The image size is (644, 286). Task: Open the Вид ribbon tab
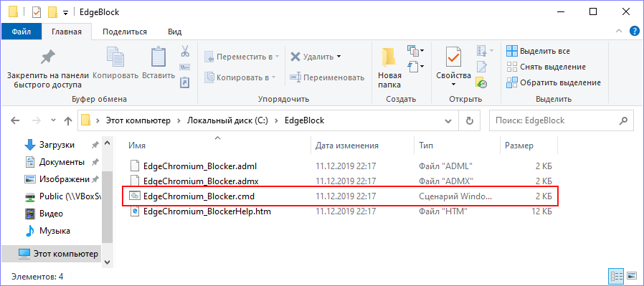point(175,32)
